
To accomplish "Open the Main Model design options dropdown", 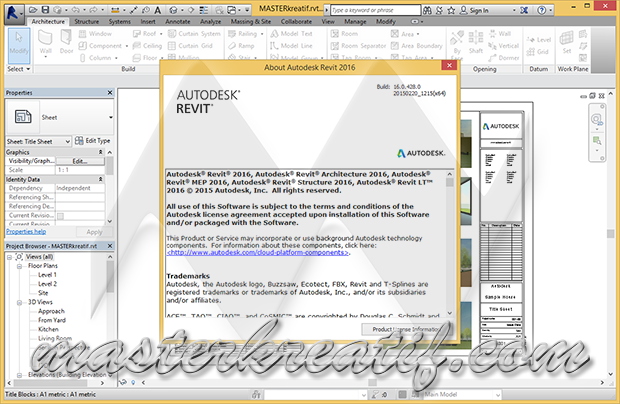I will tap(498, 395).
